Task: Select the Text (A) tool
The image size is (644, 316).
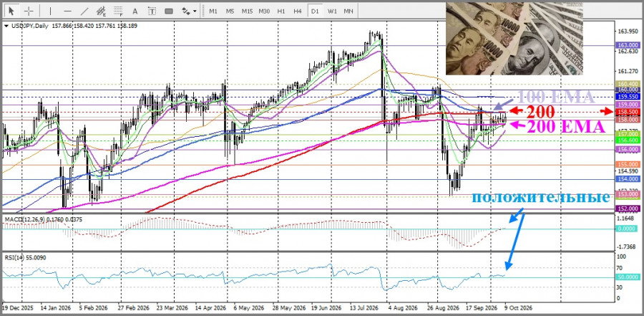Action: point(135,11)
